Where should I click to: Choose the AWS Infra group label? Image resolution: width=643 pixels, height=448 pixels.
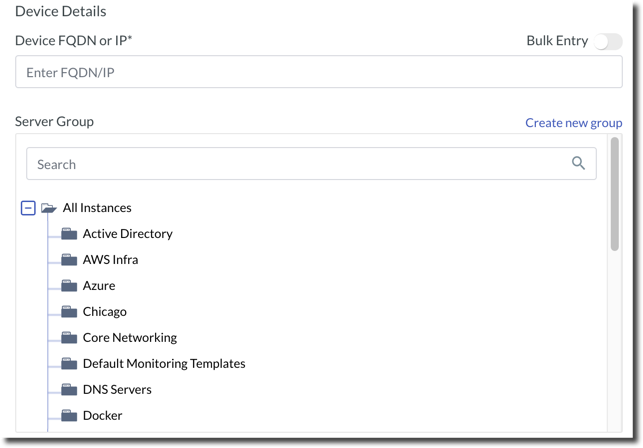(x=110, y=260)
